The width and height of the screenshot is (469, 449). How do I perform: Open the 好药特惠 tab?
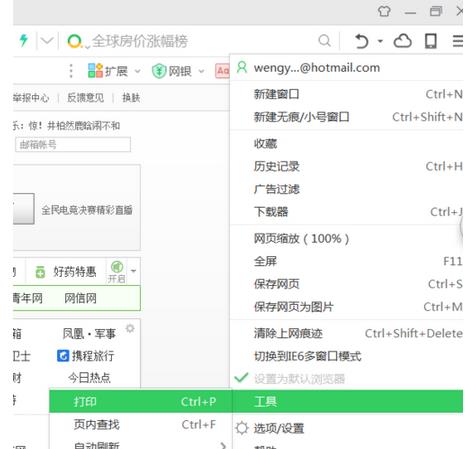click(74, 272)
